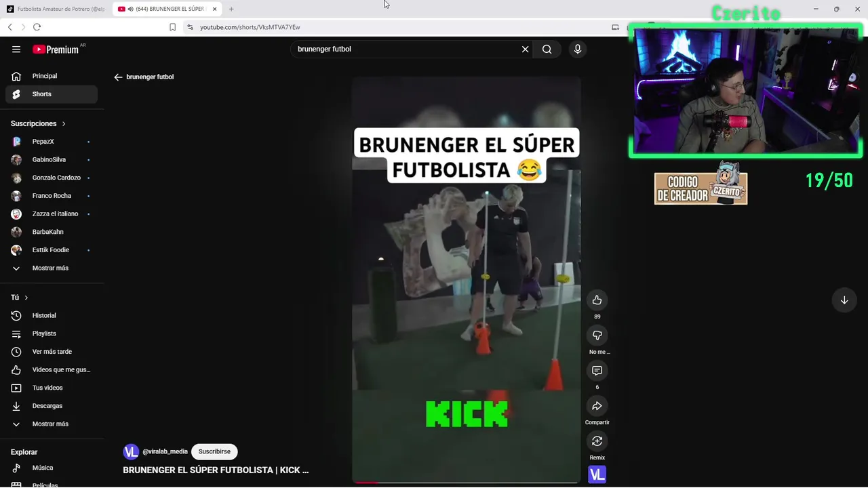
Task: Reload the page in browser toolbar
Action: click(x=37, y=27)
